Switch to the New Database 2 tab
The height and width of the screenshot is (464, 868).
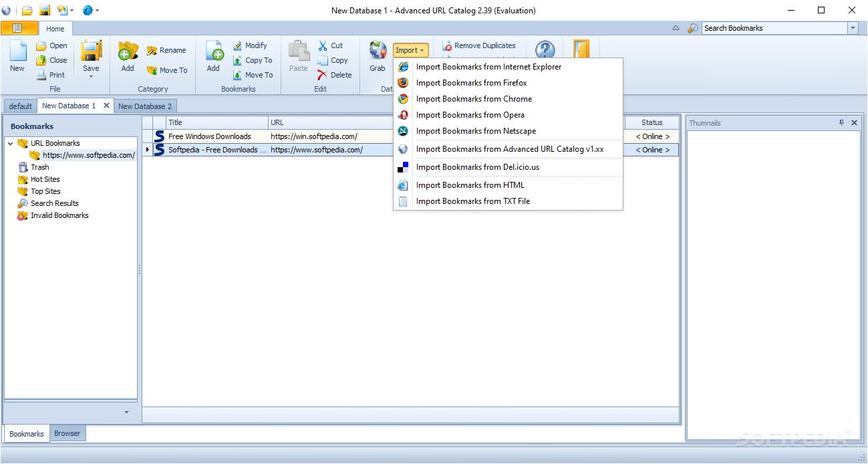pos(145,106)
